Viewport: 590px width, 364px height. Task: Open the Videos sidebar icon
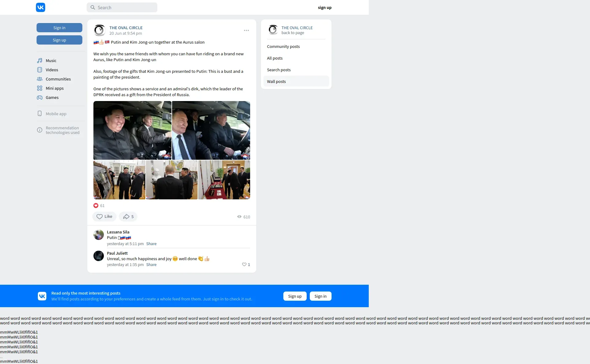[40, 70]
